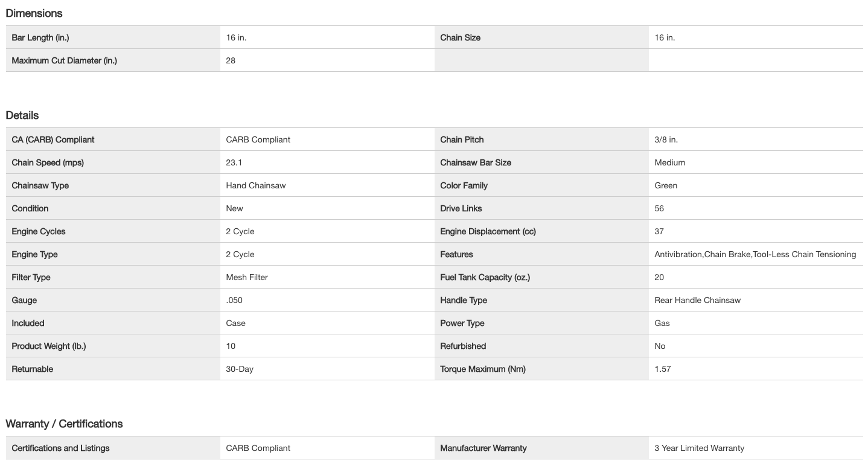
Task: Select the Mesh Filter value
Action: click(x=247, y=277)
